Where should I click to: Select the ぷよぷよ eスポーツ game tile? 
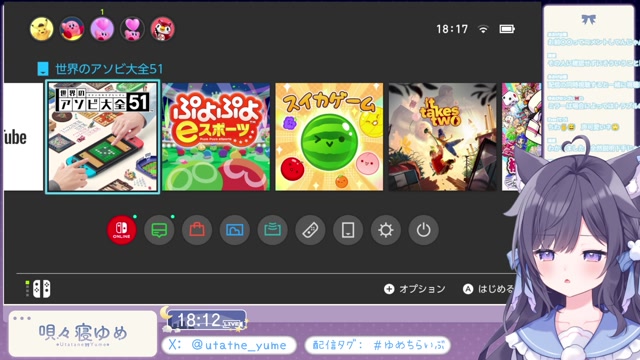click(x=216, y=137)
